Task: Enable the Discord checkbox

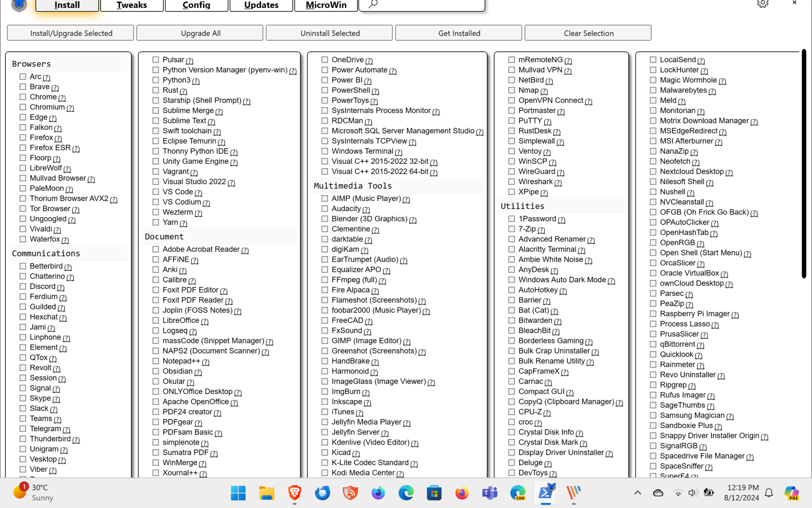Action: pos(23,286)
